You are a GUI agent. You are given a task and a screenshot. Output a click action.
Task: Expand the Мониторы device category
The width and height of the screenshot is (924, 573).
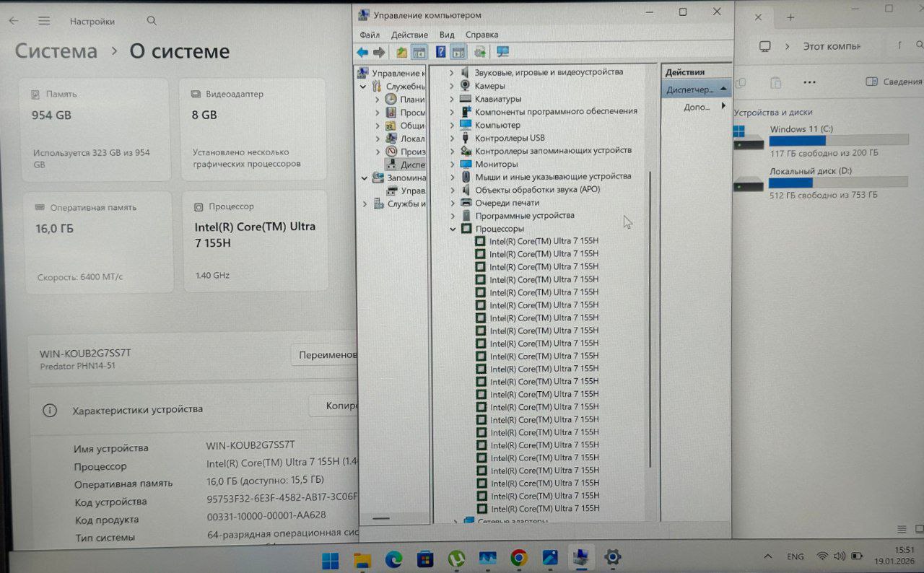(x=453, y=164)
